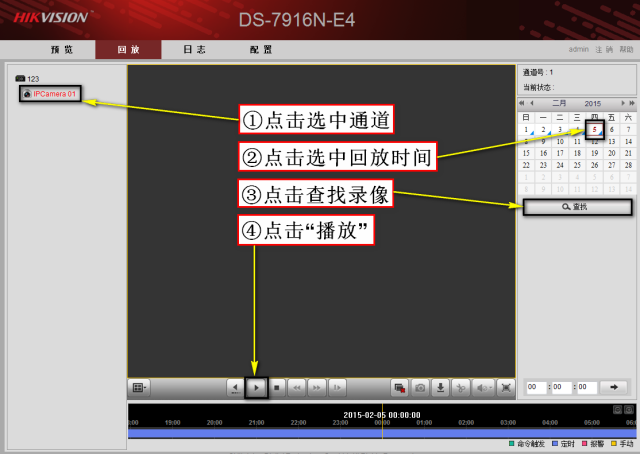
Task: Click the minute field of time jump
Action: click(x=562, y=387)
